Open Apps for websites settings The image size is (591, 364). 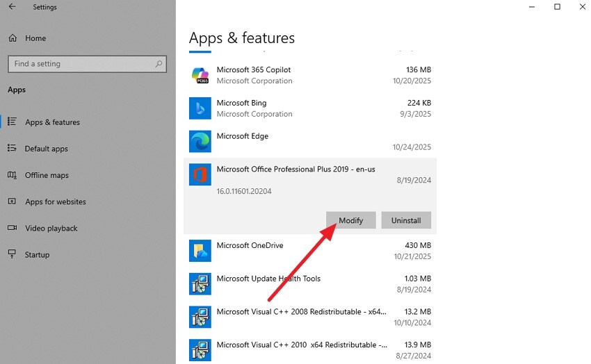click(56, 201)
